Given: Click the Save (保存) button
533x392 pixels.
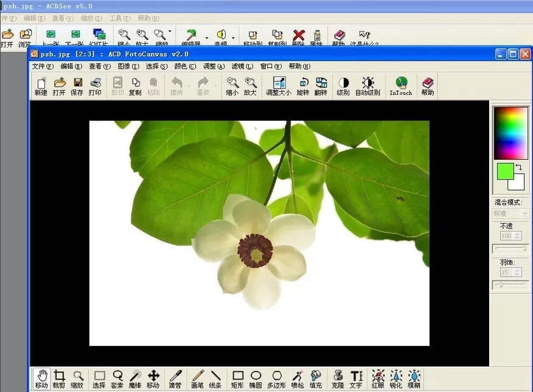Looking at the screenshot, I should [x=77, y=86].
